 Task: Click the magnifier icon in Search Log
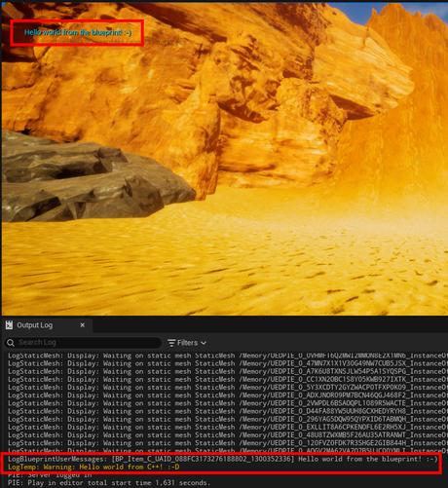[11, 343]
